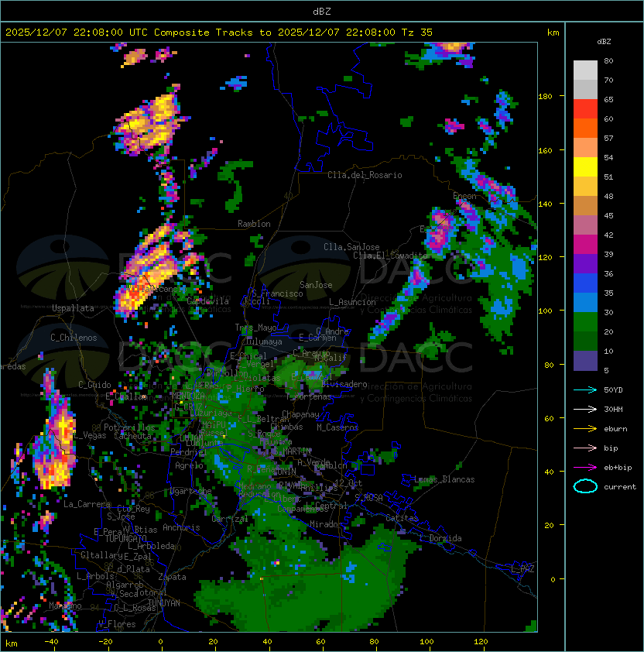The image size is (644, 652).
Task: Pick the bright green legend swatch
Action: click(x=585, y=322)
